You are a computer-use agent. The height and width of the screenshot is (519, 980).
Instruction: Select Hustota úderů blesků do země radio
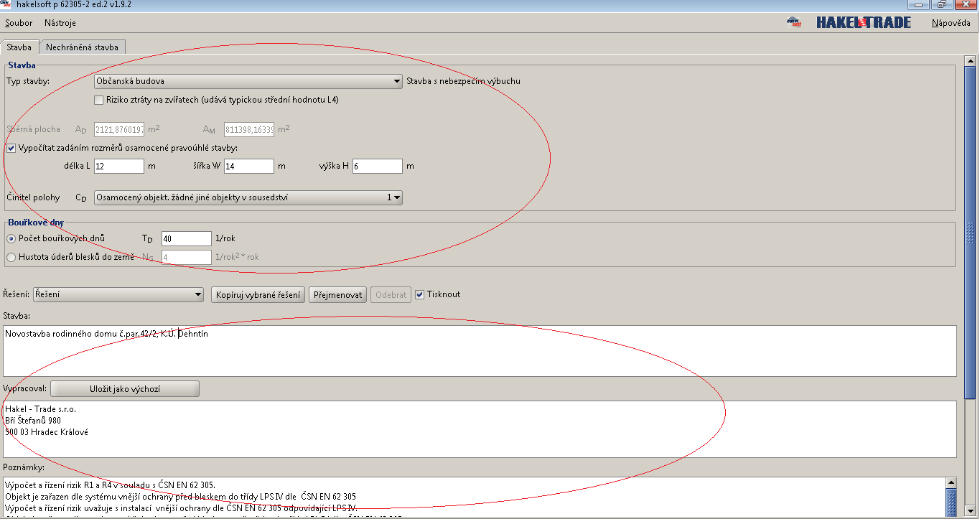pyautogui.click(x=11, y=257)
